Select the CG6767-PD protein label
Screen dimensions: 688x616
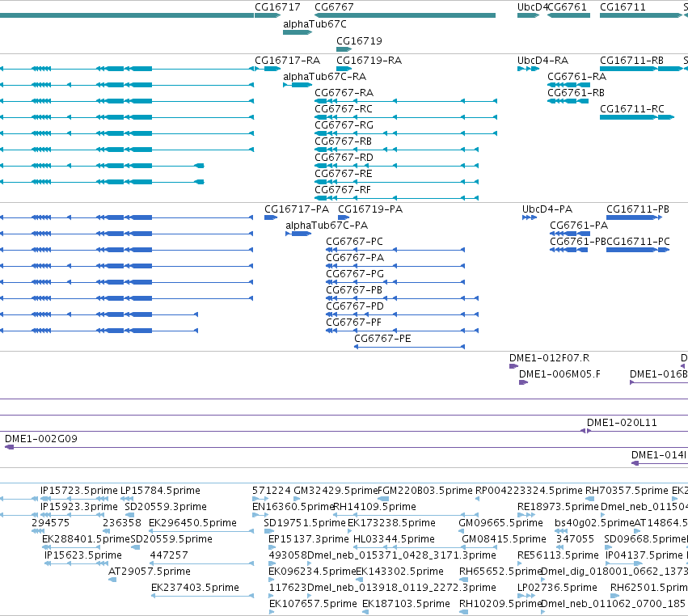click(x=355, y=306)
